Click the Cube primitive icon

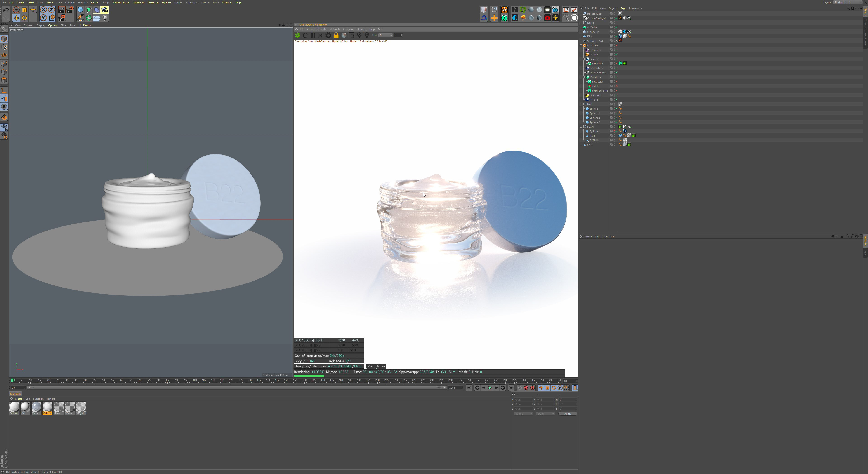coord(80,10)
